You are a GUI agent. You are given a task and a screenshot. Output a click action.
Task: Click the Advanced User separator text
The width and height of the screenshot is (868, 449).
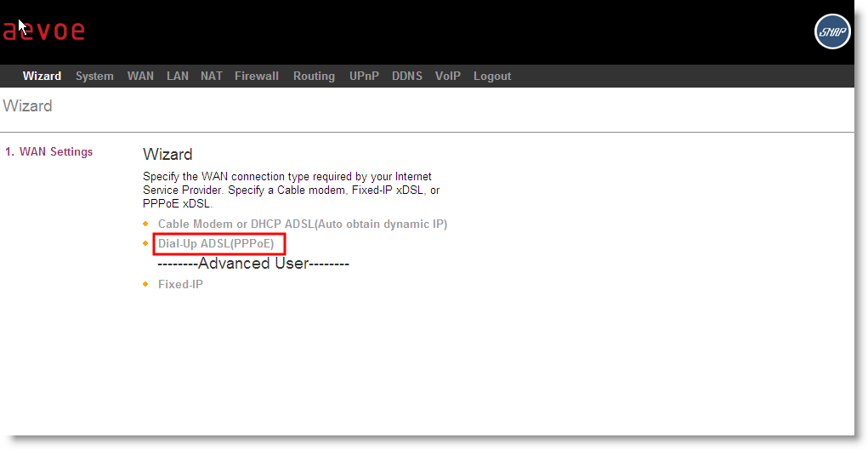pyautogui.click(x=253, y=264)
